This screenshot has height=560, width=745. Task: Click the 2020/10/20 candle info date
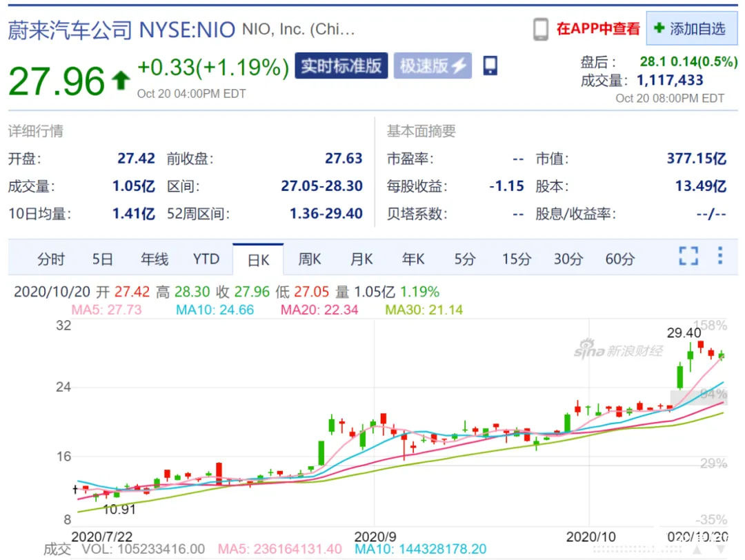pyautogui.click(x=52, y=292)
